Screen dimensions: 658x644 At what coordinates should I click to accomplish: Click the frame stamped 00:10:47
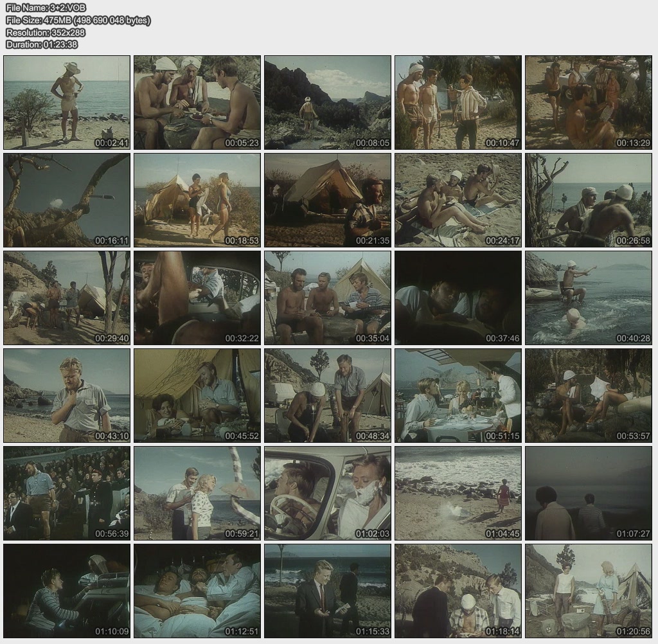pyautogui.click(x=458, y=102)
